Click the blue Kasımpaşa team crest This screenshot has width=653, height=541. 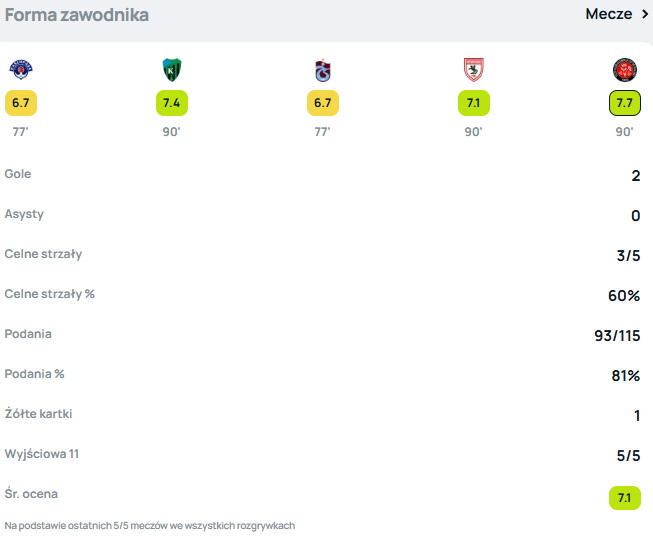pyautogui.click(x=21, y=70)
